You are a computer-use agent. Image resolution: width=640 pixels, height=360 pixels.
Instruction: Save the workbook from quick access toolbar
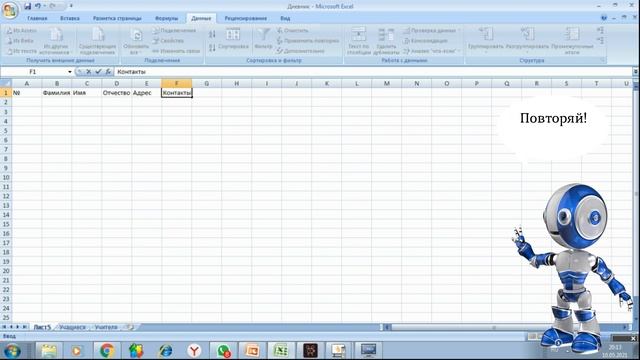[27, 6]
